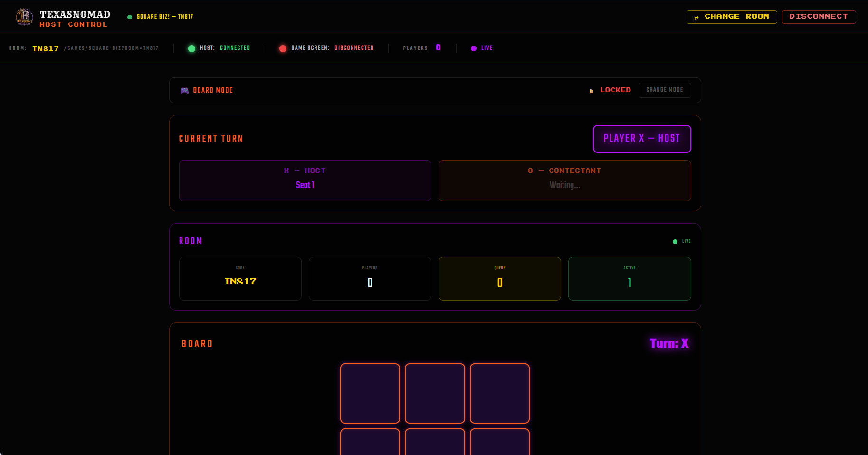Click the green dot next to Square Biz! title
Viewport: 868px width, 455px height.
tap(130, 17)
